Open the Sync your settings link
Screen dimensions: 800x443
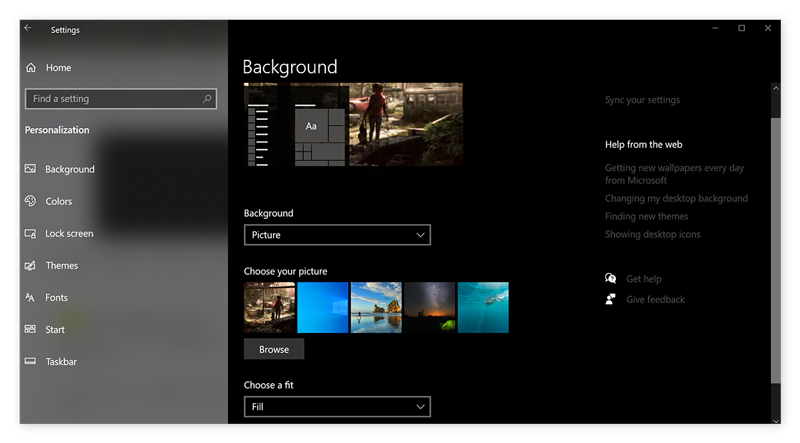tap(642, 100)
